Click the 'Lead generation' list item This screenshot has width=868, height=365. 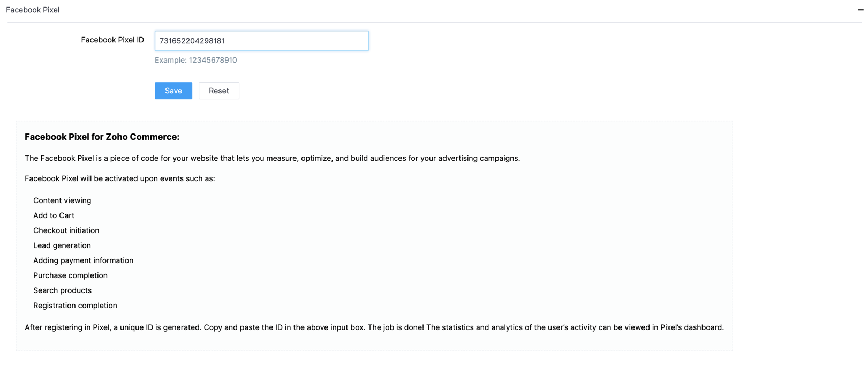62,245
